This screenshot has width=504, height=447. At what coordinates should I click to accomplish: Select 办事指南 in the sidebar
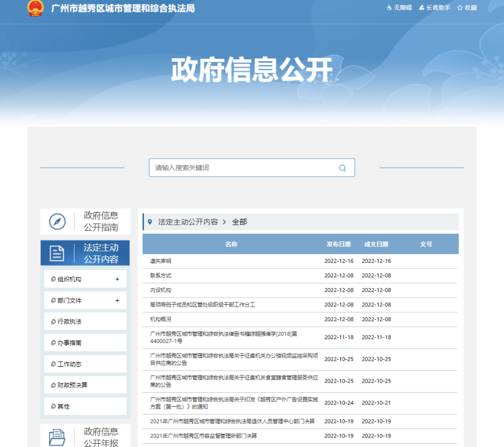click(x=69, y=343)
